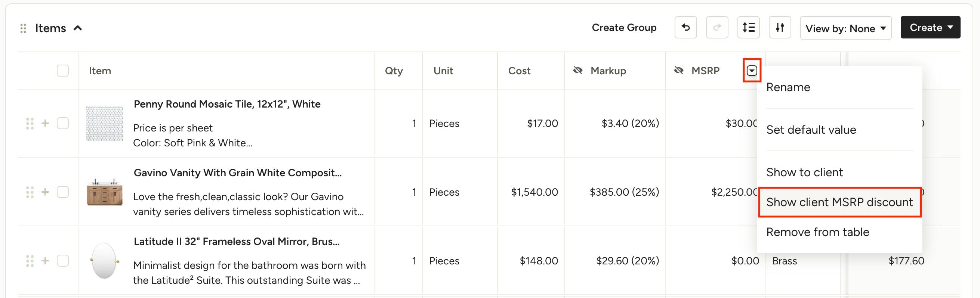Open the row height spacing icon
The width and height of the screenshot is (980, 298).
pyautogui.click(x=748, y=27)
